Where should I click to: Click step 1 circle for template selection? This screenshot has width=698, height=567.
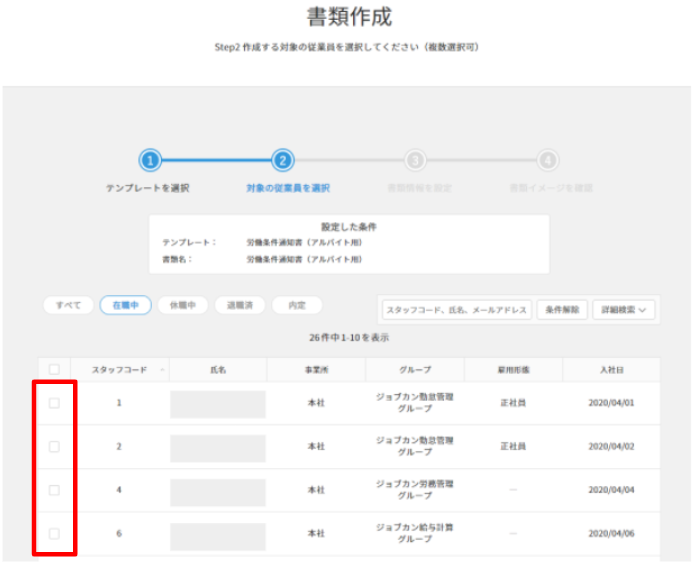[x=149, y=160]
